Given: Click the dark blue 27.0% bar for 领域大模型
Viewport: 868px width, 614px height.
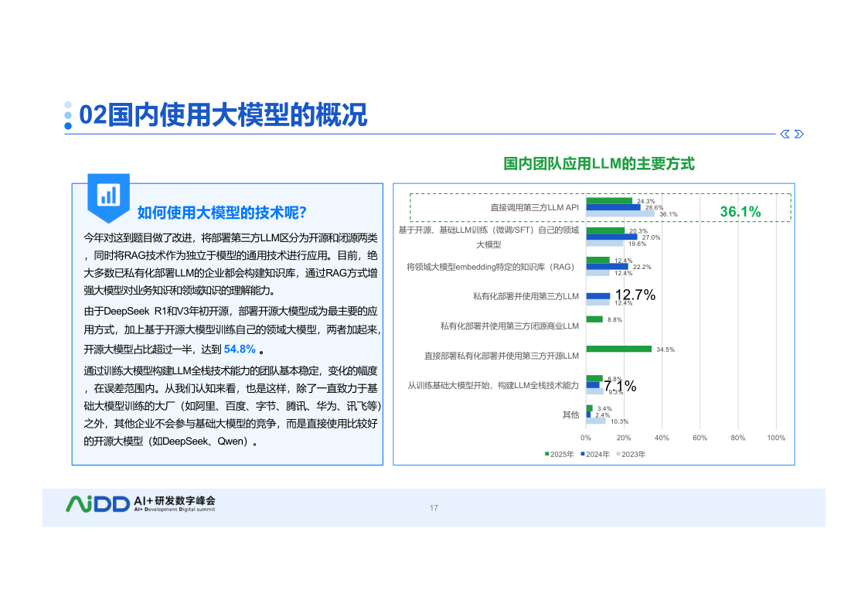Looking at the screenshot, I should coord(611,237).
